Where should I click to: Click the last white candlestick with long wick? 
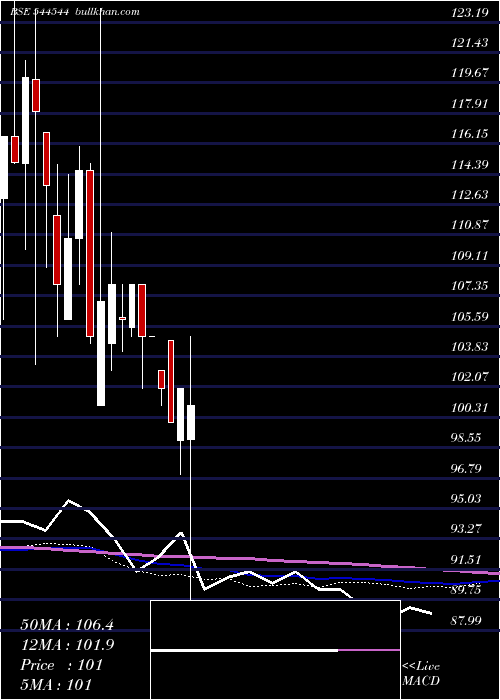tap(191, 422)
